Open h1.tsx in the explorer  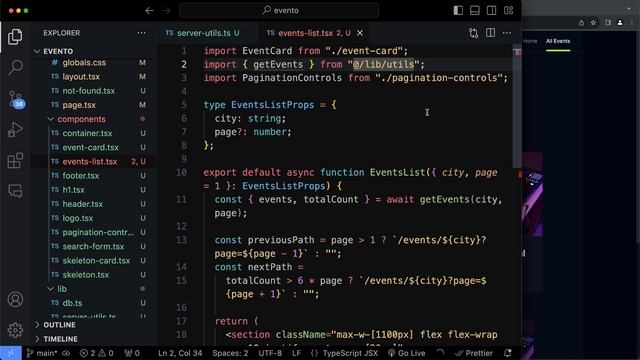tap(73, 190)
